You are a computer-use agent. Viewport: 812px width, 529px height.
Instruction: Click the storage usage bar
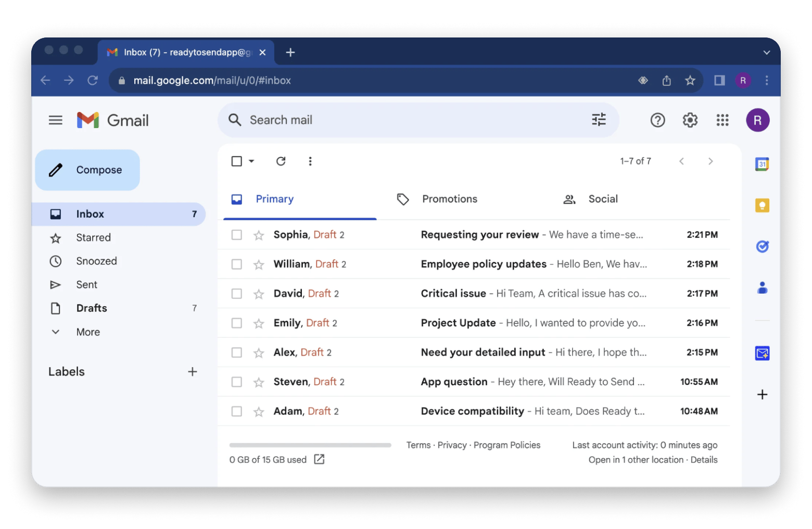[x=310, y=445]
